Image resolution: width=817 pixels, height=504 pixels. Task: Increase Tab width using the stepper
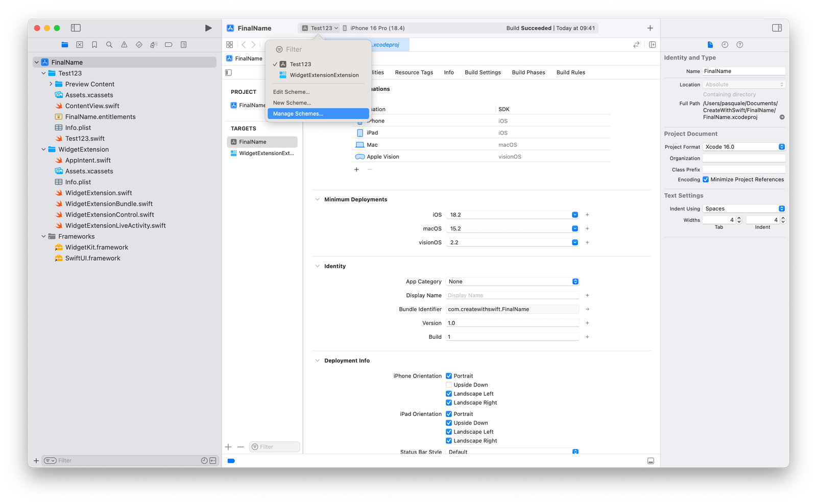click(x=739, y=218)
